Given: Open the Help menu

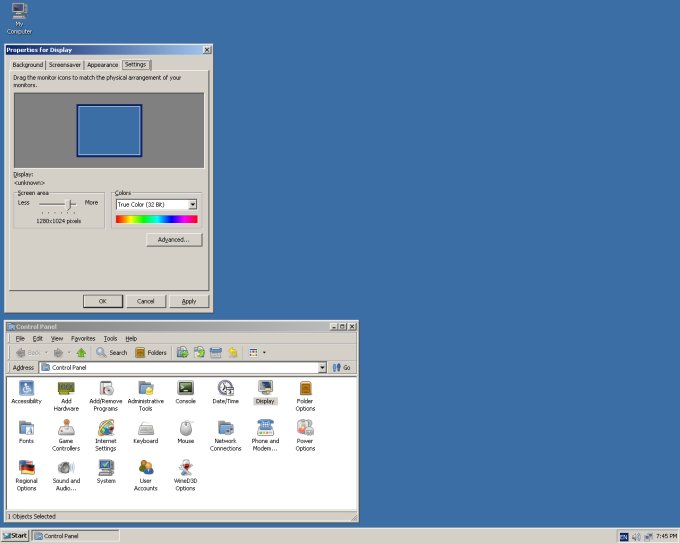Looking at the screenshot, I should click(131, 338).
